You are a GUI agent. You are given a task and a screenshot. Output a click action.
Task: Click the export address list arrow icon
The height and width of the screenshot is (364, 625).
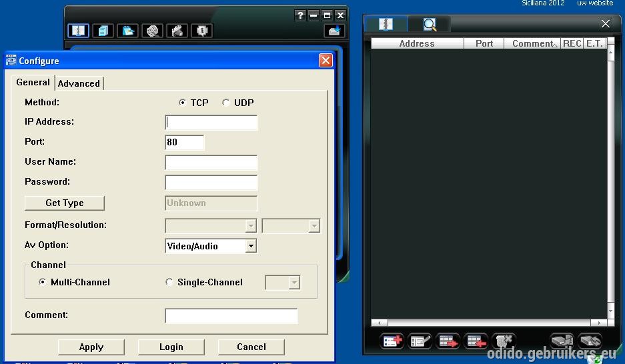pyautogui.click(x=448, y=341)
